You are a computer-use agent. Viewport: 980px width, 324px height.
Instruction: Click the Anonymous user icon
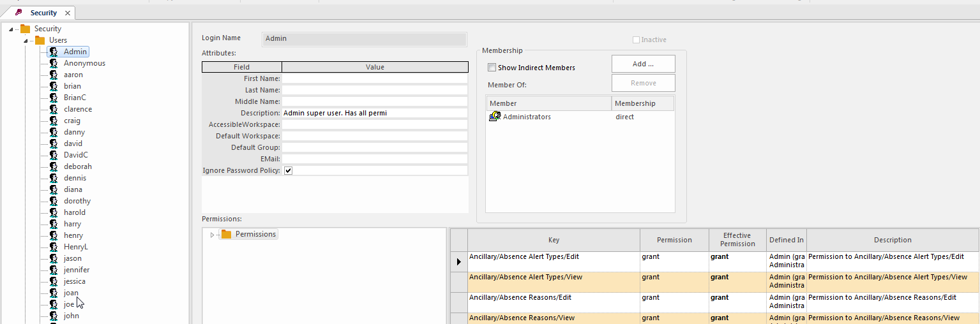[54, 63]
